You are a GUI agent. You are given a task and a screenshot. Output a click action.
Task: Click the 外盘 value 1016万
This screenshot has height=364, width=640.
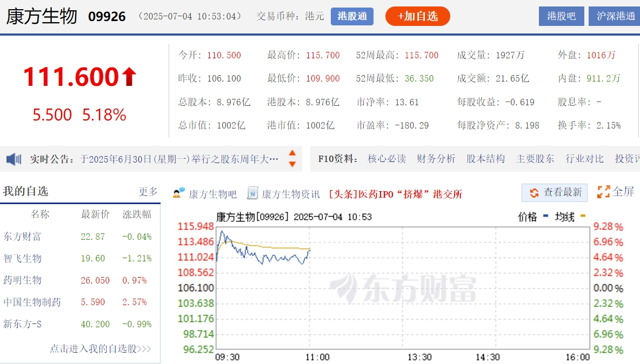coord(601,55)
